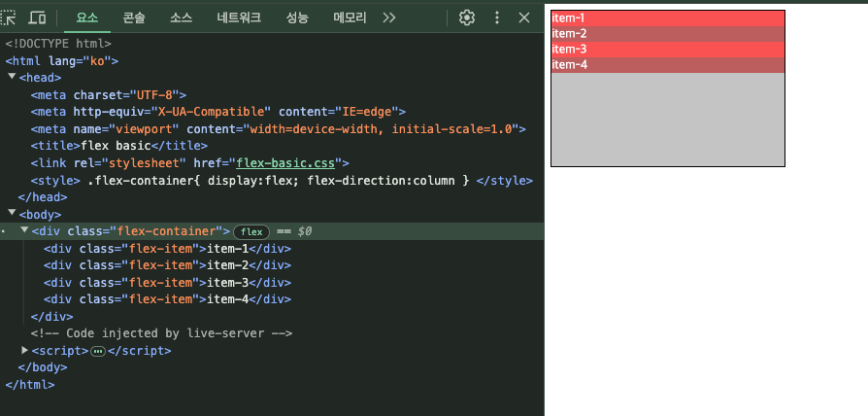Select the flex-item div containing item-3
868x416 pixels.
coord(167,283)
